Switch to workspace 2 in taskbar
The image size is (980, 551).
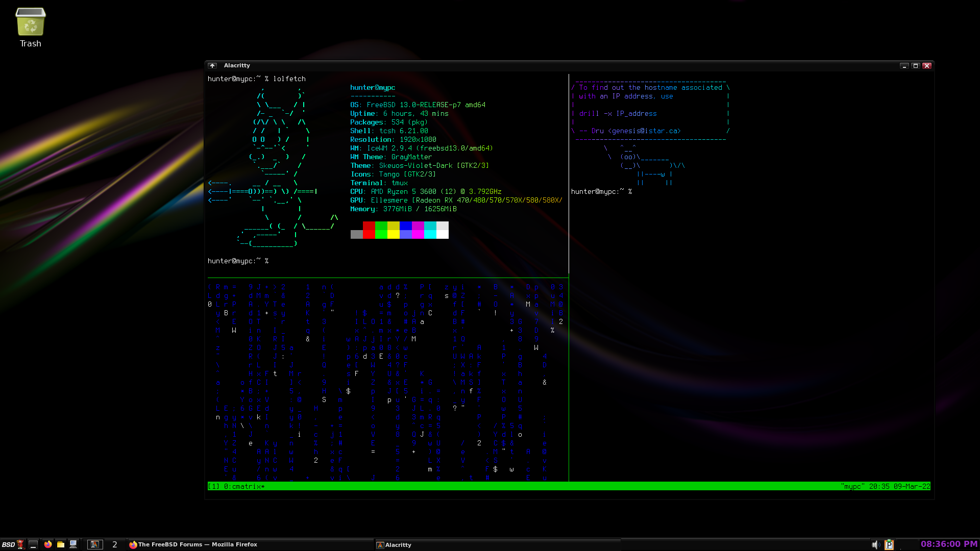115,544
